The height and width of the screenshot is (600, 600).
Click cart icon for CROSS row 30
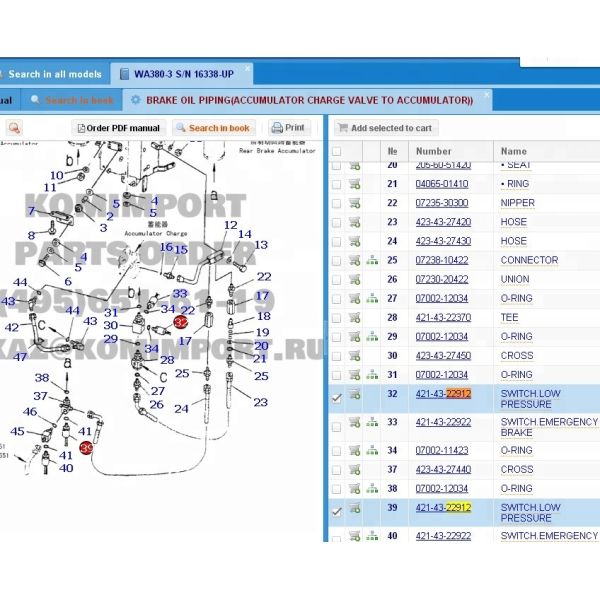coord(354,355)
